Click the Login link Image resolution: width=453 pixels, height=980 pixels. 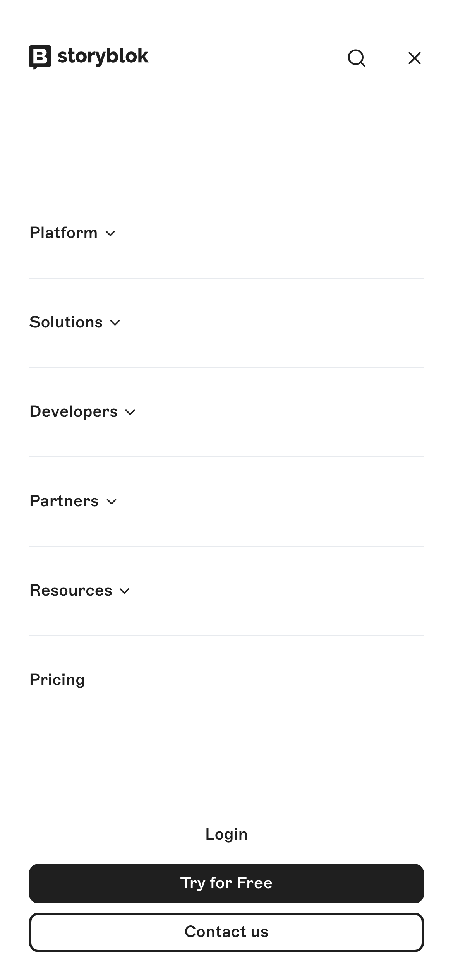[226, 834]
